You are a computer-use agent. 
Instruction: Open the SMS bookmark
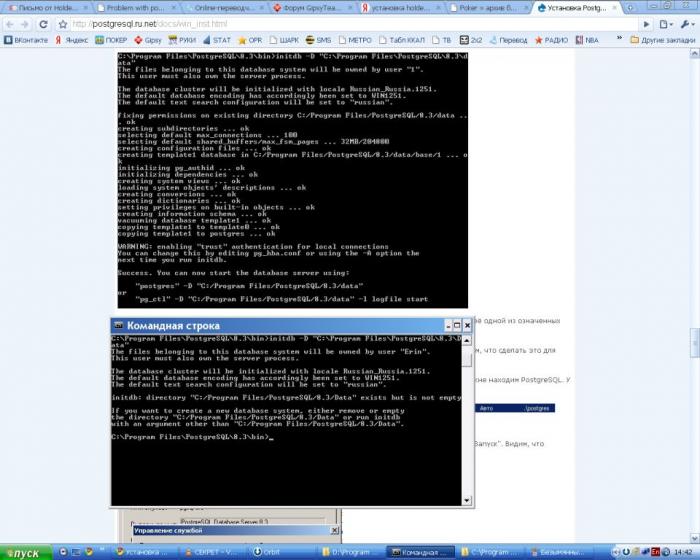point(318,40)
